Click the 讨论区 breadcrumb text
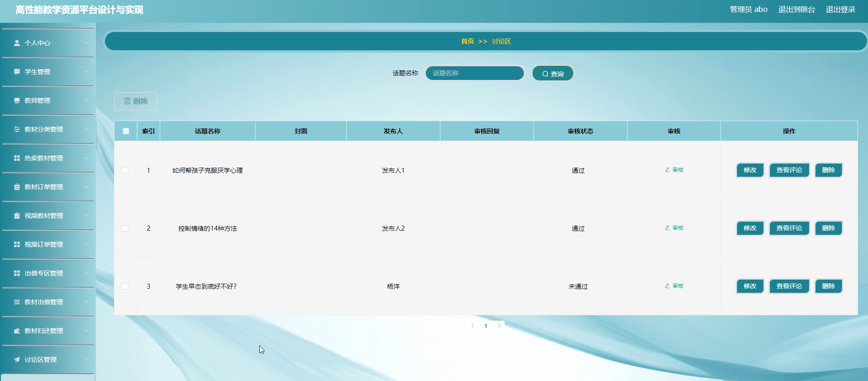 point(501,41)
